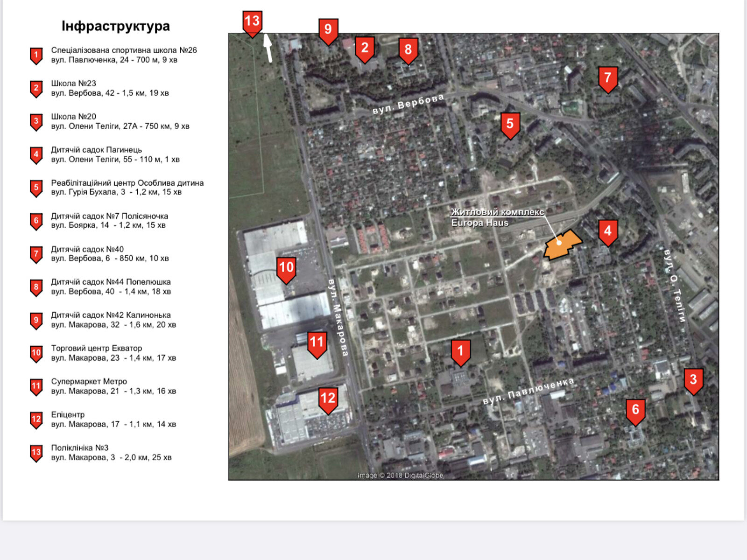Select map marker 2 near вул. Вербова
Image resolution: width=747 pixels, height=560 pixels.
pyautogui.click(x=365, y=50)
